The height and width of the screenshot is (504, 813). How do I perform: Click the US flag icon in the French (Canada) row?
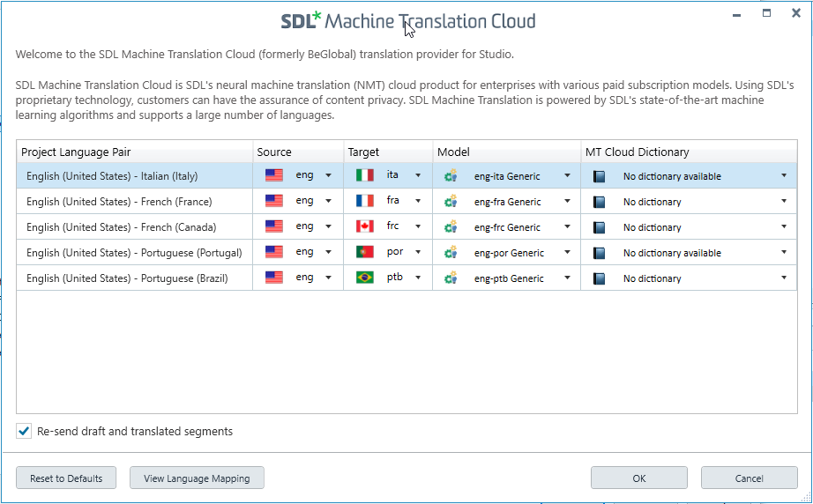click(273, 226)
